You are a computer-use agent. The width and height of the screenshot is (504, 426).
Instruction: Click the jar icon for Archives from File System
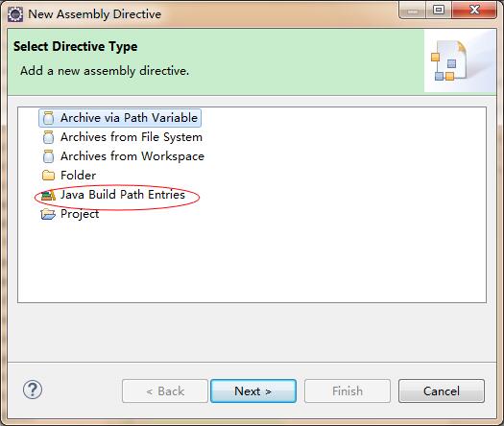[49, 137]
